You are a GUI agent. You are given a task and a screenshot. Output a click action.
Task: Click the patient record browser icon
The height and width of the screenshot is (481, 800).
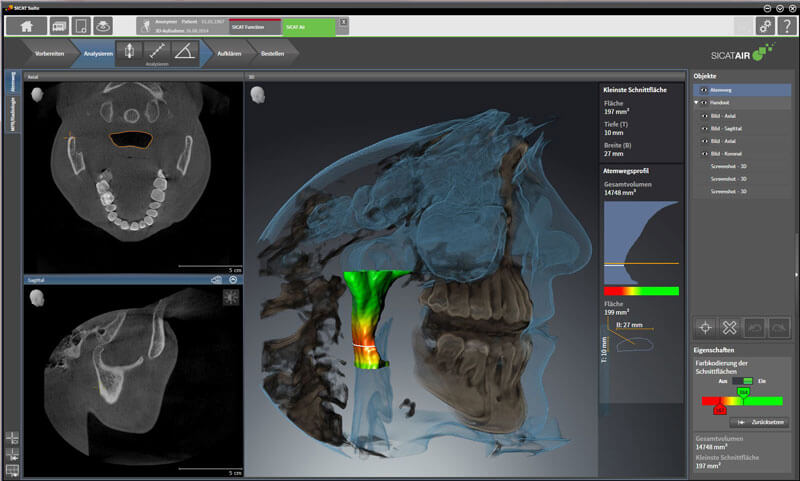pos(59,26)
